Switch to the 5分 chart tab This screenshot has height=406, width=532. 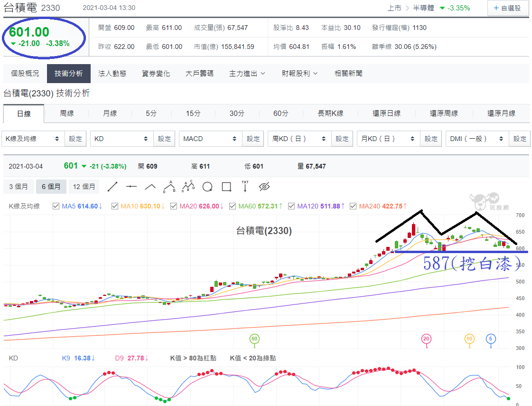pos(151,113)
